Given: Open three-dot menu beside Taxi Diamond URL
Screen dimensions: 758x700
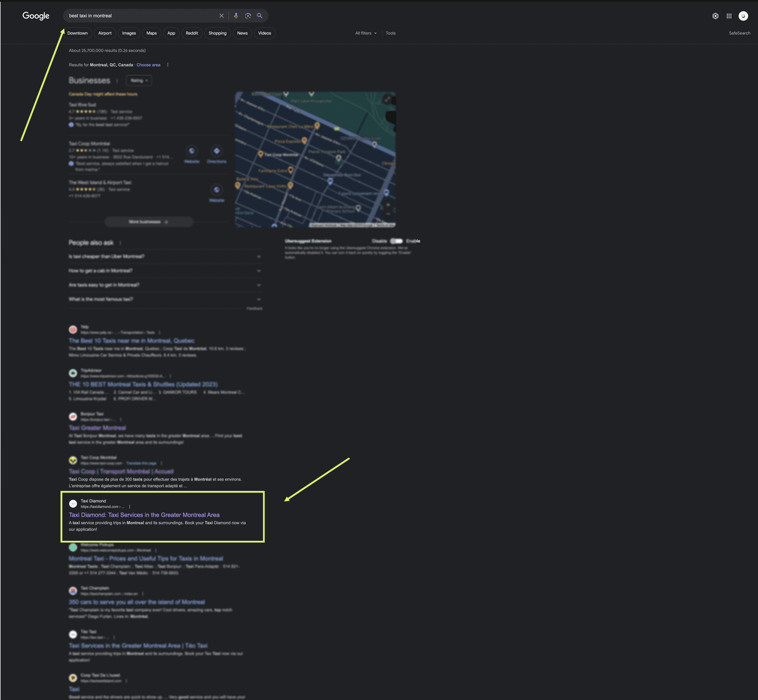Looking at the screenshot, I should (x=130, y=506).
